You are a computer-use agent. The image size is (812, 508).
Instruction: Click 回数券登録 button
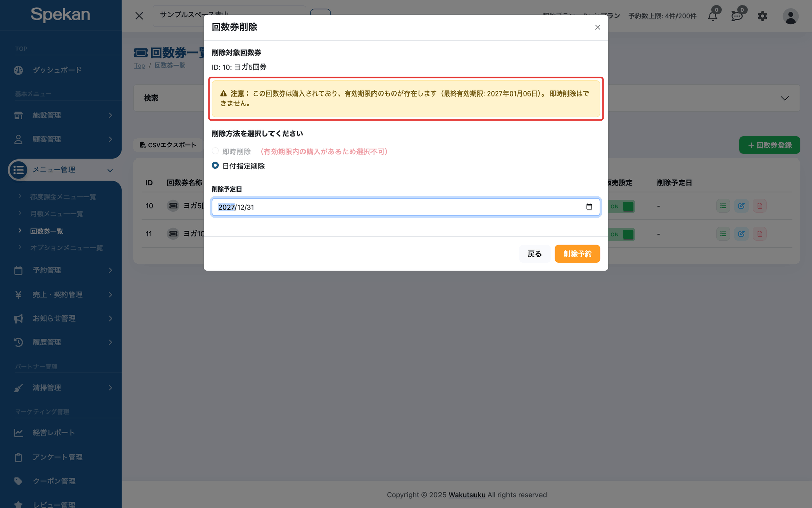tap(769, 145)
